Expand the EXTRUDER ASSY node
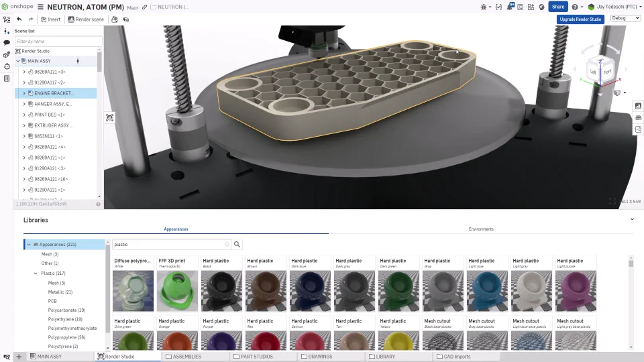Image resolution: width=644 pixels, height=362 pixels. point(24,125)
